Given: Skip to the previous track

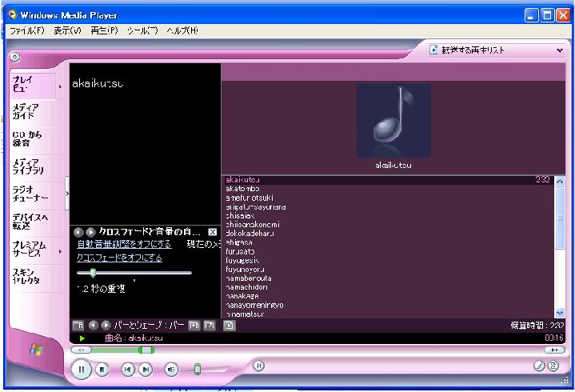Looking at the screenshot, I should [x=128, y=370].
